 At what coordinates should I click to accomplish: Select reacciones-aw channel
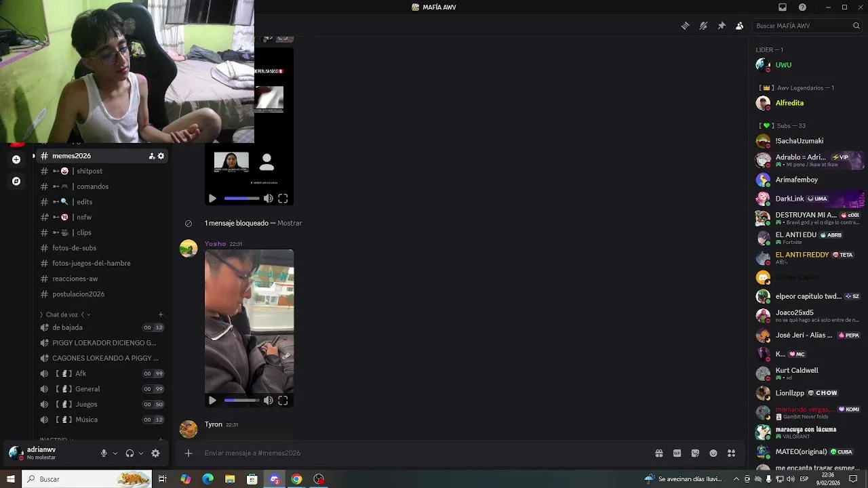tap(102, 279)
